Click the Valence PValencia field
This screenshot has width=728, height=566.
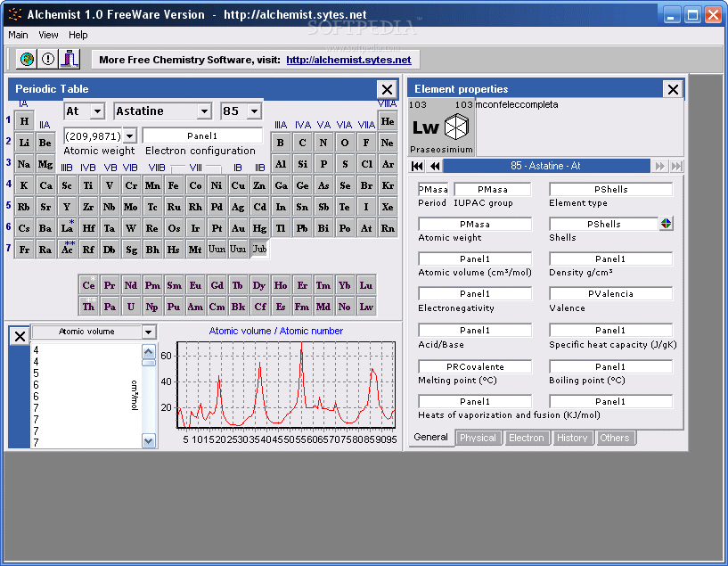[x=610, y=294]
